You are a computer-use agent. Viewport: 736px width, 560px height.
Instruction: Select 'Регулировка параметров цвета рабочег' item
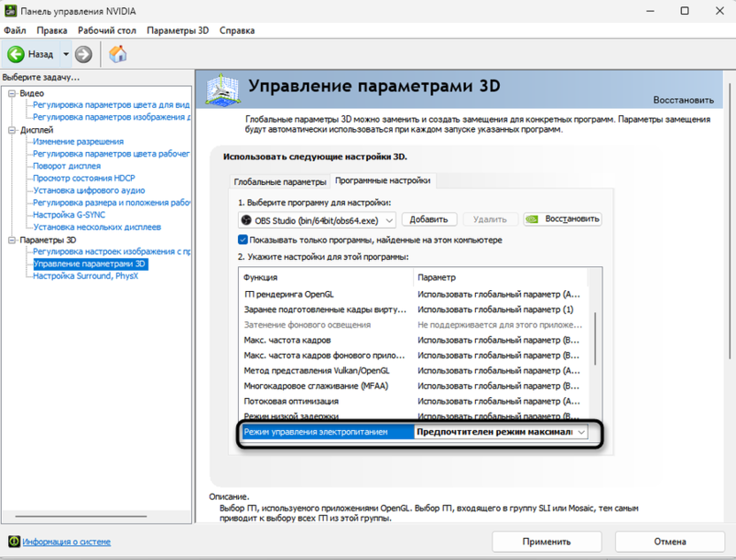pyautogui.click(x=111, y=154)
